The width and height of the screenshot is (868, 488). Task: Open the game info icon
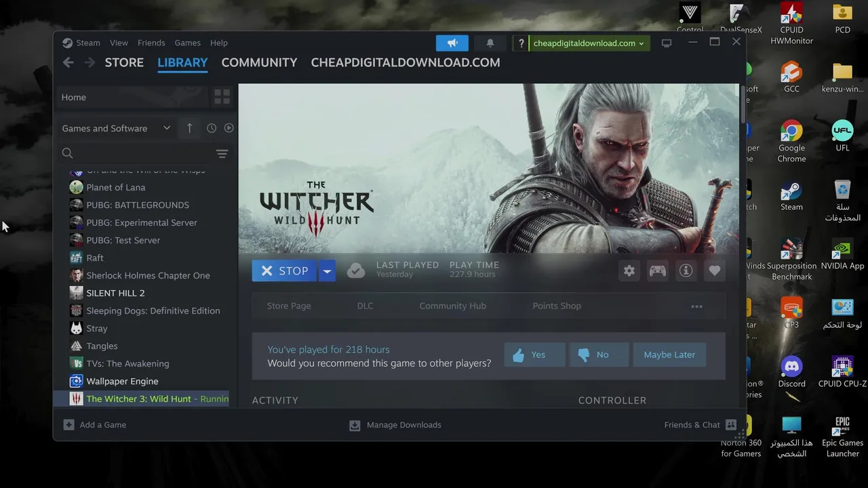(x=686, y=270)
